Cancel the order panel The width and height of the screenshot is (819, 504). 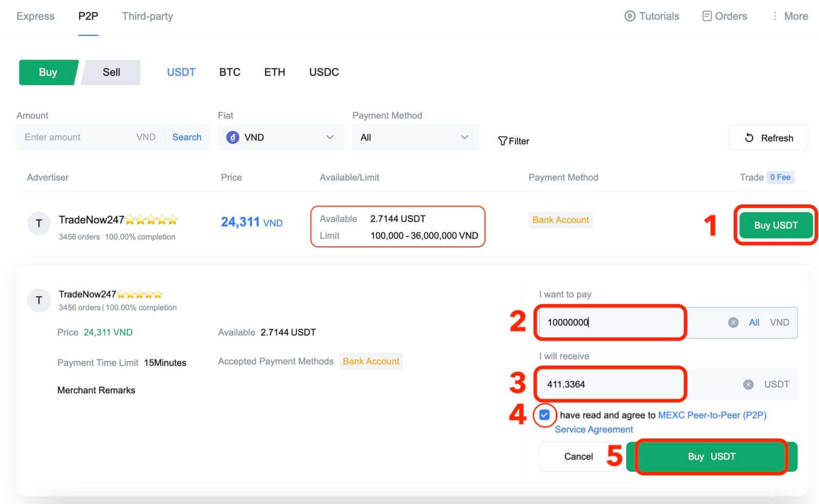578,456
